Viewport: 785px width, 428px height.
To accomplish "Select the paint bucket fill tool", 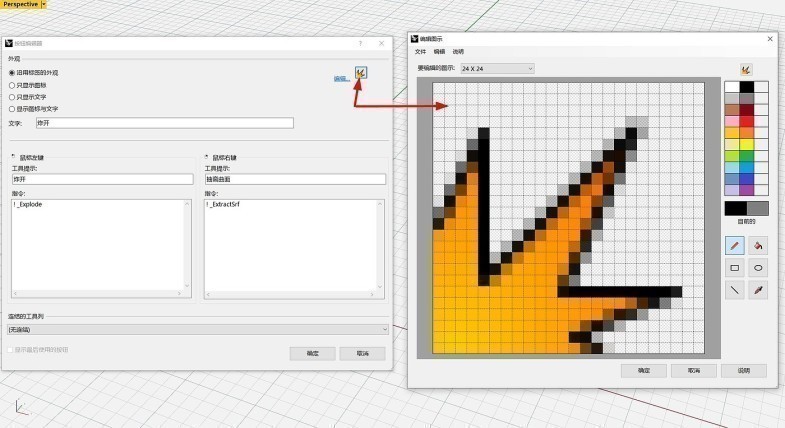I will coord(758,245).
